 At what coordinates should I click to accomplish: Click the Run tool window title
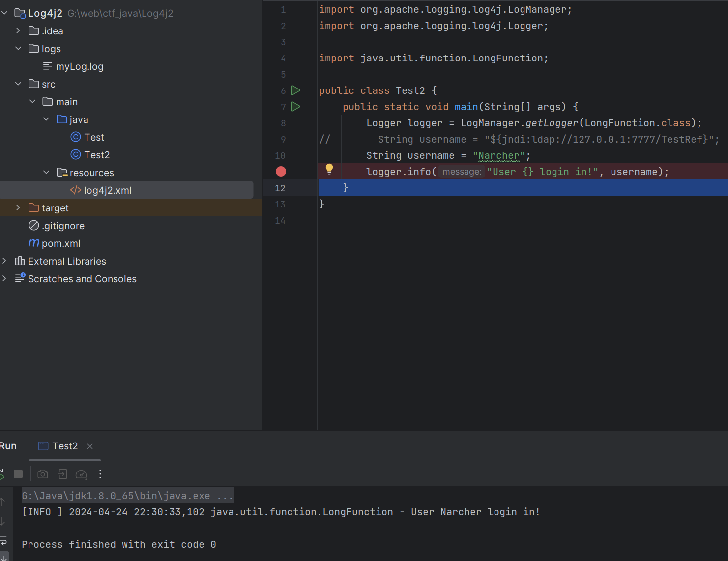(x=8, y=446)
